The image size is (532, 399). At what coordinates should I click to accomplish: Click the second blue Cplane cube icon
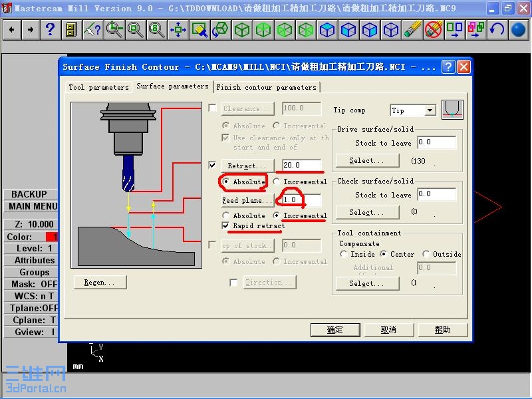pyautogui.click(x=348, y=29)
